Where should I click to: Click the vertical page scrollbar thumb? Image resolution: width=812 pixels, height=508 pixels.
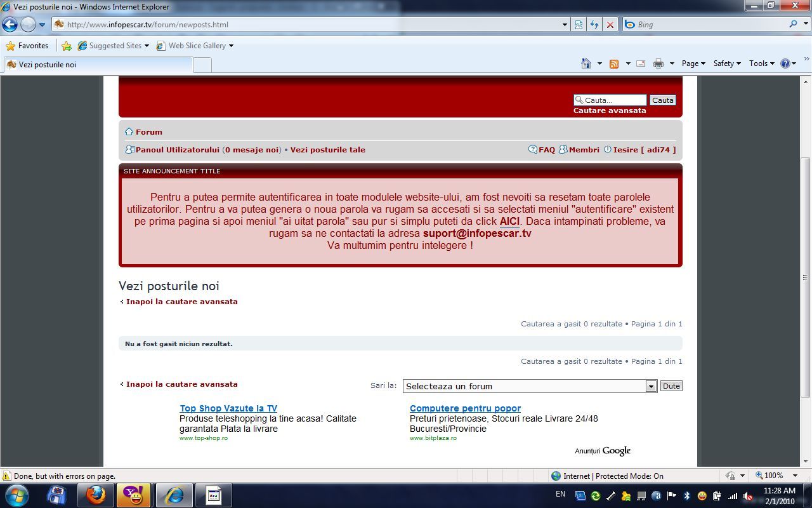806,277
